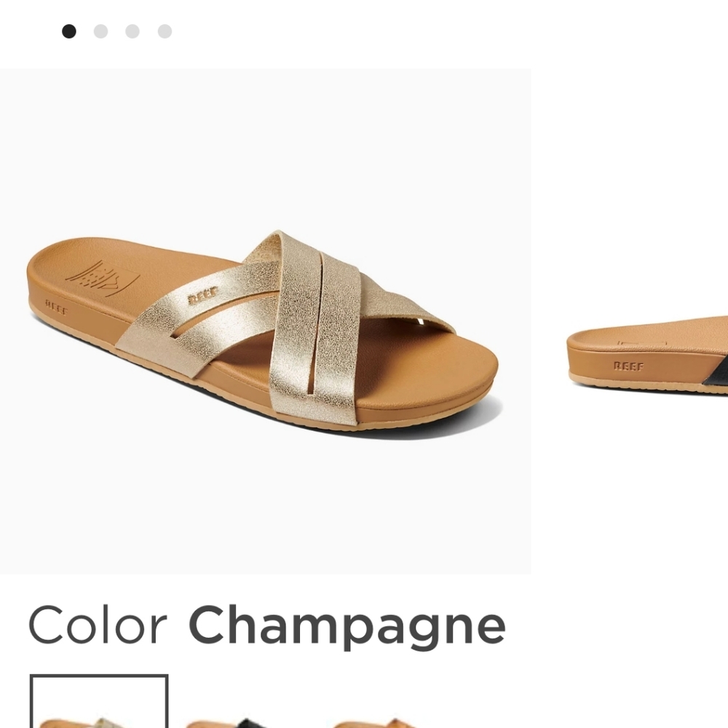This screenshot has width=728, height=728.
Task: Advance carousel using the last gray dot
Action: (x=165, y=31)
